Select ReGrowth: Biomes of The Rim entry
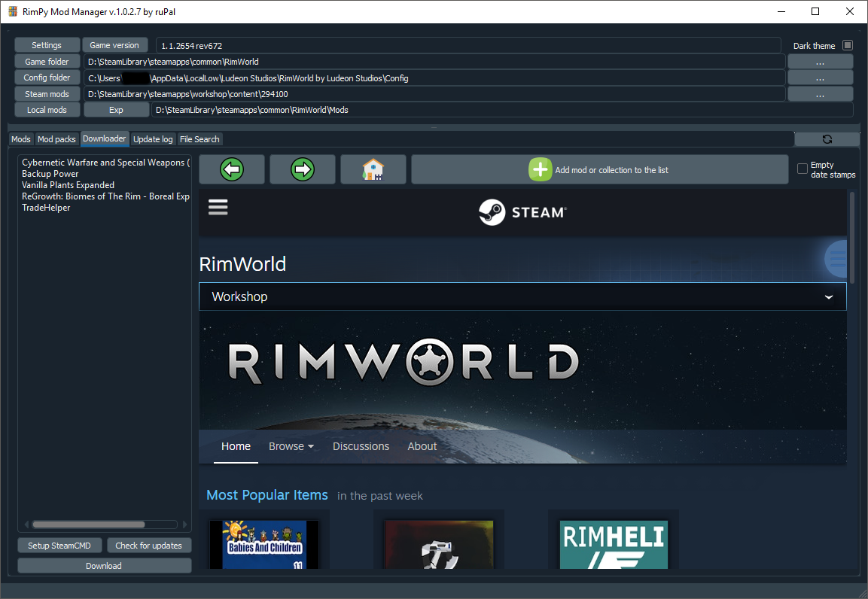The height and width of the screenshot is (599, 868). 105,196
